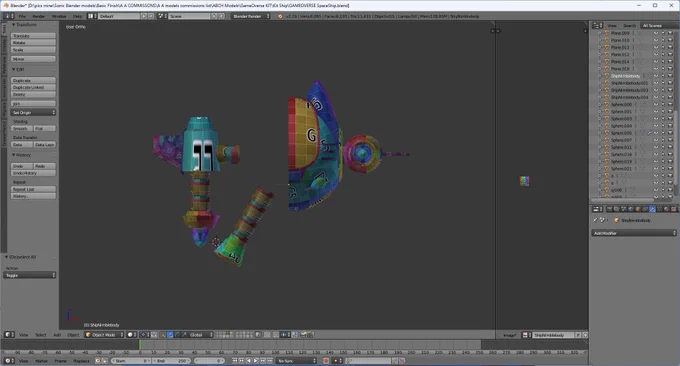Open the Add Modifier dropdown
The height and width of the screenshot is (366, 680).
coord(634,233)
